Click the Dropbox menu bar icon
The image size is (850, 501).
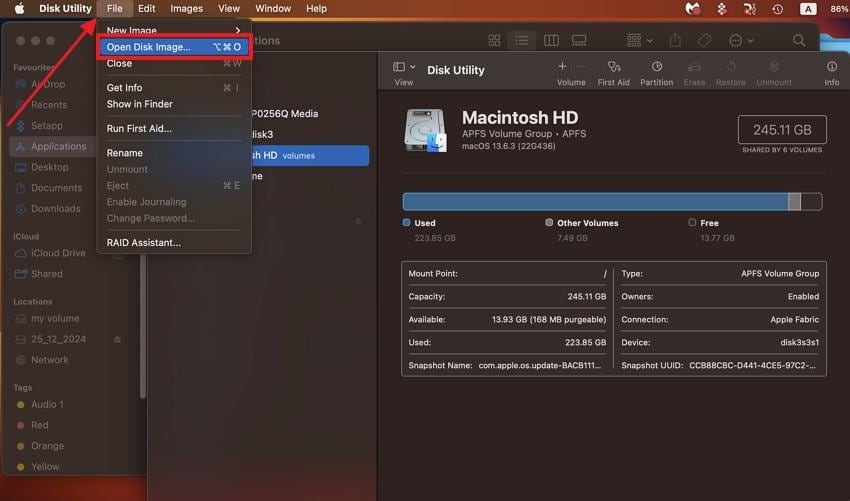722,9
